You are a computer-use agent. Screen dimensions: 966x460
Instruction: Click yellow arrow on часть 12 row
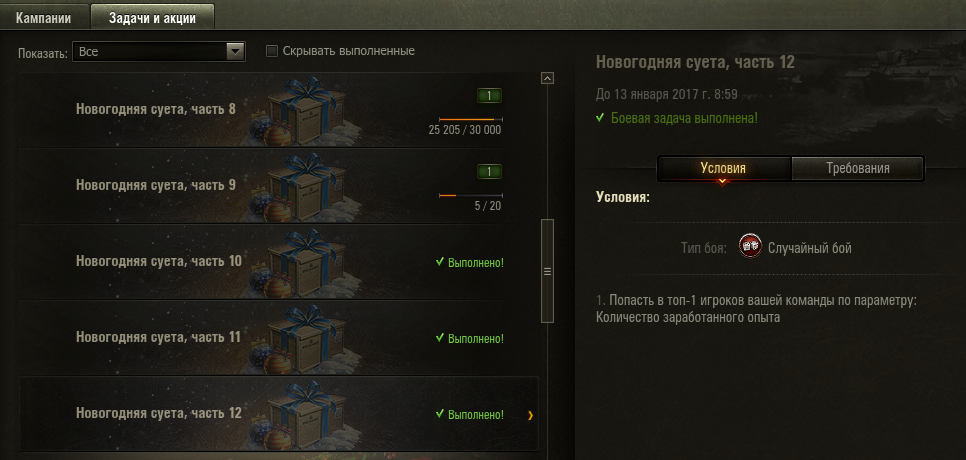tap(530, 416)
